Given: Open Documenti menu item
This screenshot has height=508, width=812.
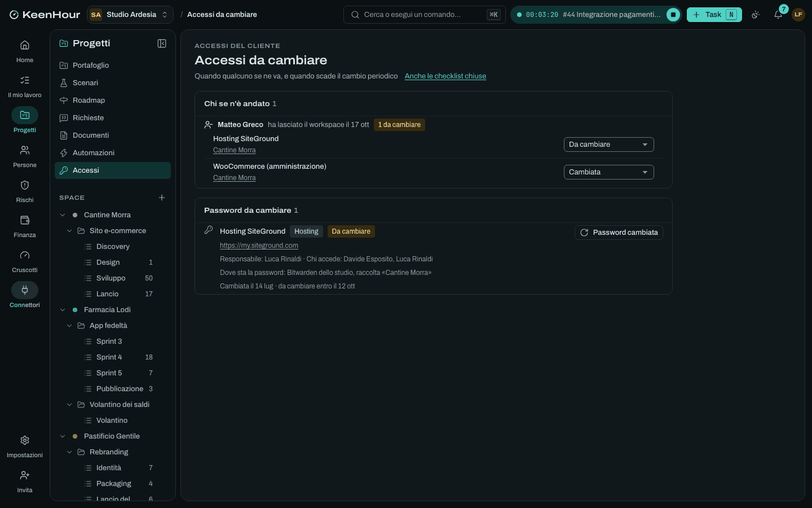Looking at the screenshot, I should click(113, 135).
